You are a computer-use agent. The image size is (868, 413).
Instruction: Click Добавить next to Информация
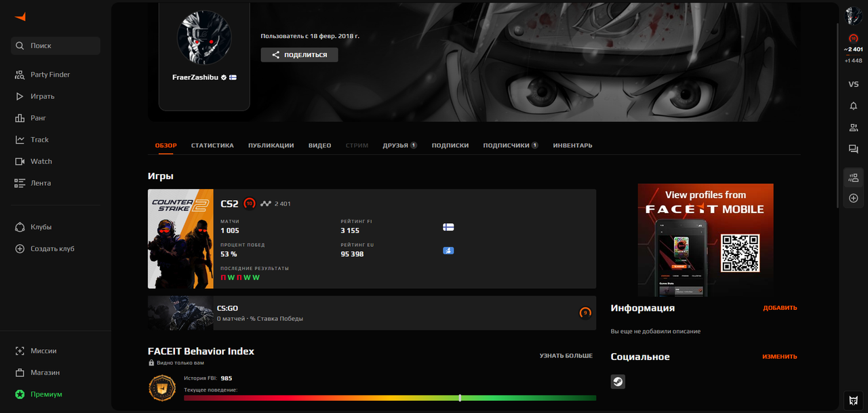[780, 308]
